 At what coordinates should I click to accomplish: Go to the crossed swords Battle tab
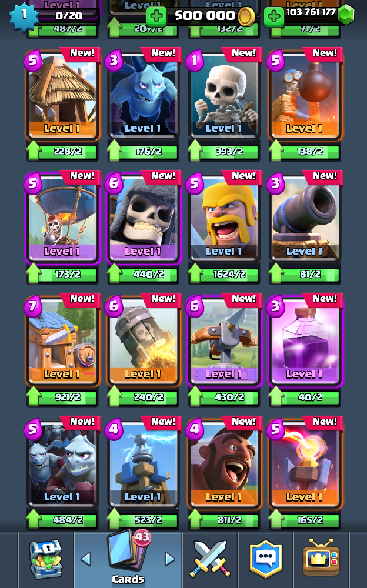(210, 559)
